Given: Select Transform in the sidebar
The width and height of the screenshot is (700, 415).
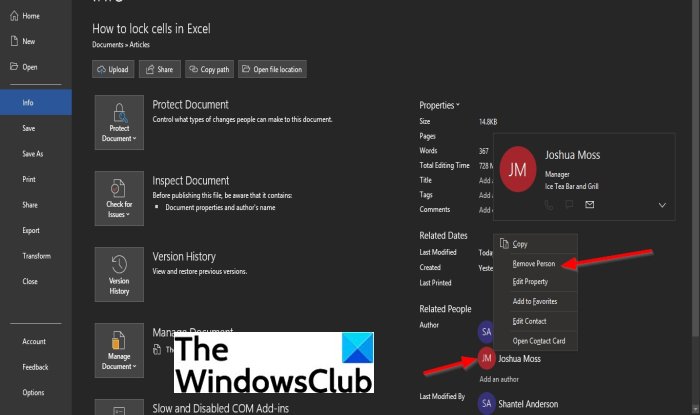Looking at the screenshot, I should [37, 256].
